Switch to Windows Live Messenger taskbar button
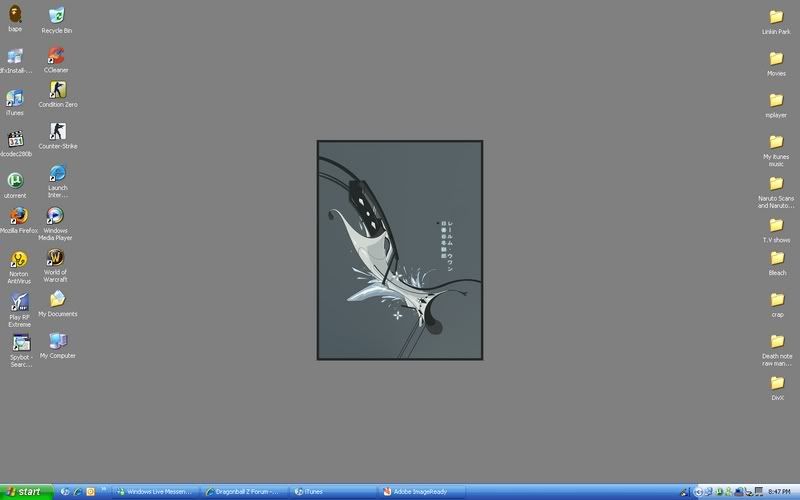Viewport: 800px width, 500px height. pos(154,492)
